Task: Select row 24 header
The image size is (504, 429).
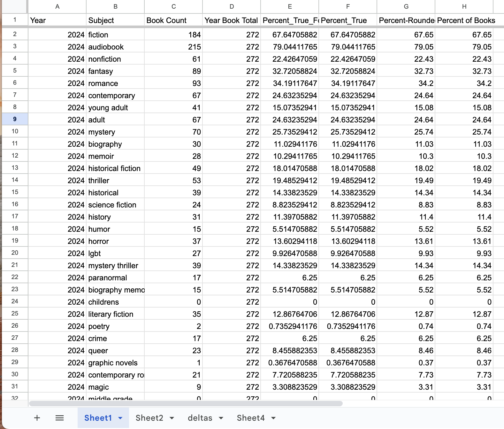Action: (15, 301)
